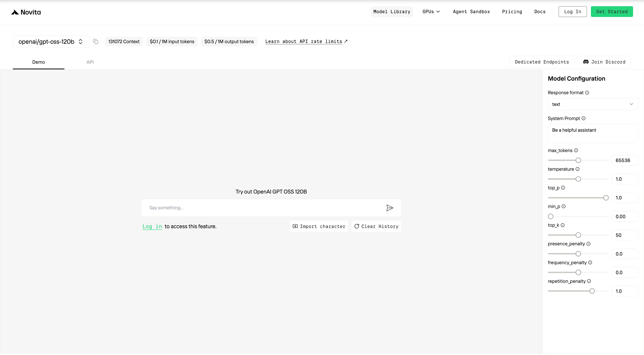Click the min_p value field
Screen dimensions: 644x355
click(624, 217)
